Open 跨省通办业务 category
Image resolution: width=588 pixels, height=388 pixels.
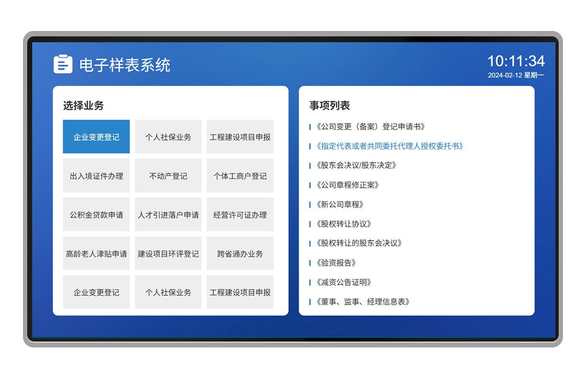tap(240, 254)
